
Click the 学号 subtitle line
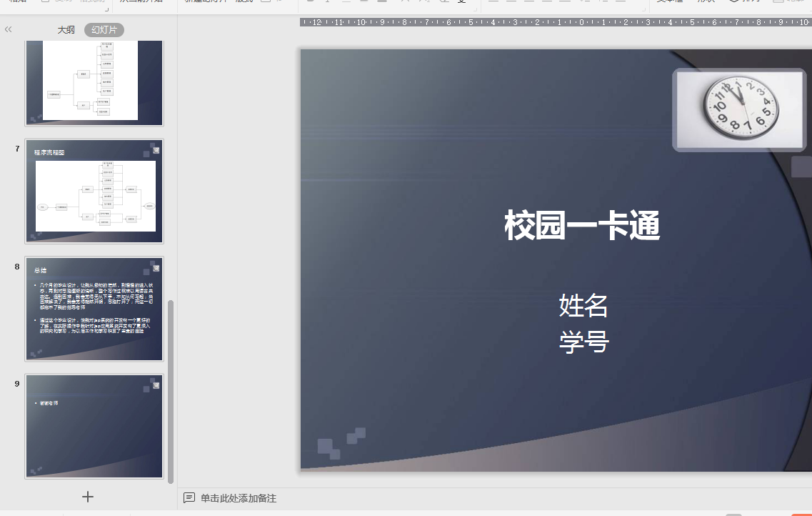[x=583, y=342]
